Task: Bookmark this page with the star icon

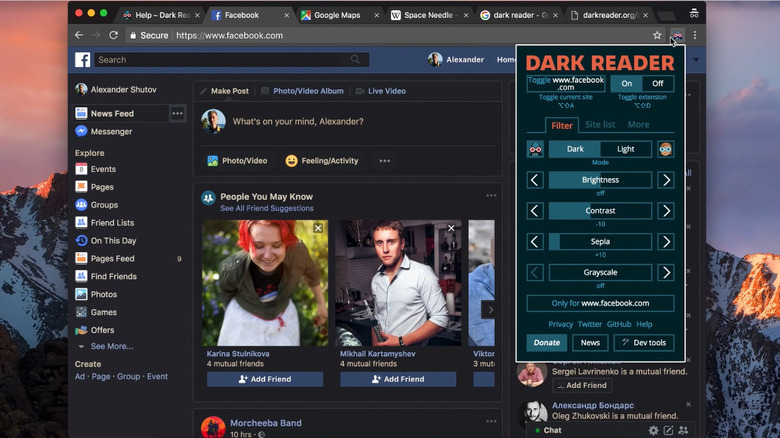Action: (x=657, y=35)
